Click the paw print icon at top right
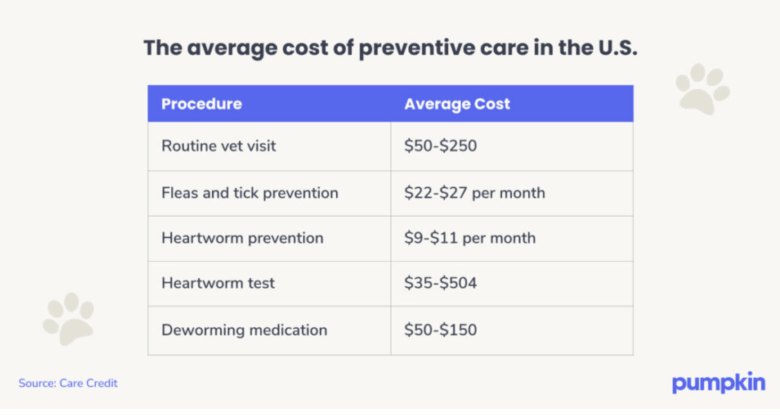 pyautogui.click(x=702, y=88)
